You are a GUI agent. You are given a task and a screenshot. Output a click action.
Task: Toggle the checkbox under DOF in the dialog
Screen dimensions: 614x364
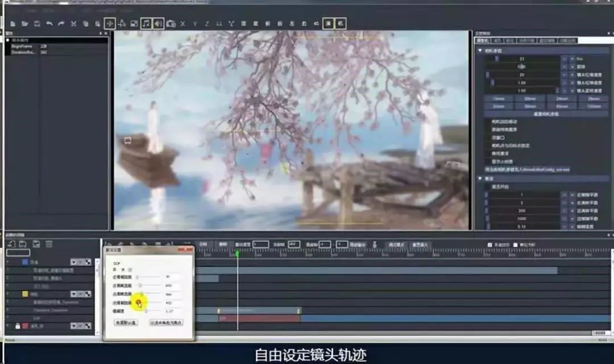coord(130,269)
